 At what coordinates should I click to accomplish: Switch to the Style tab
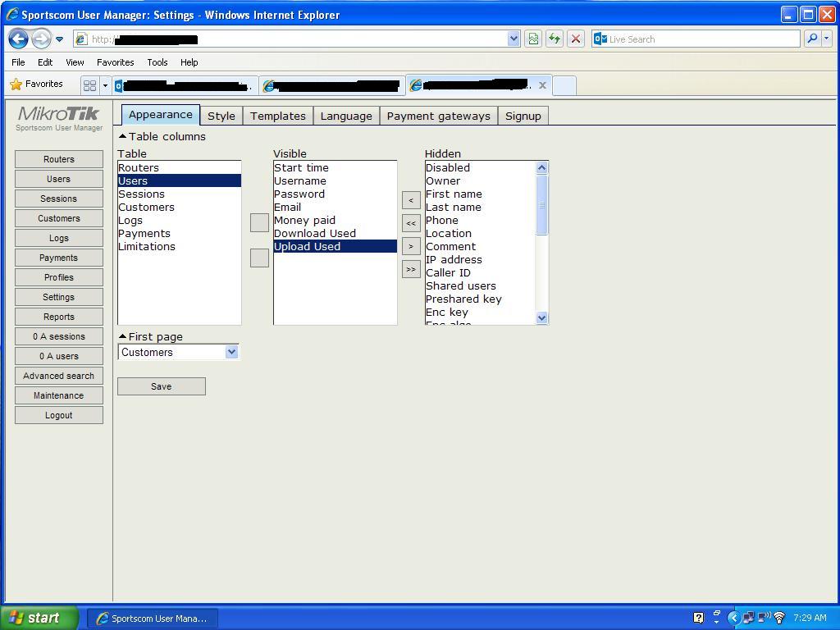coord(221,116)
